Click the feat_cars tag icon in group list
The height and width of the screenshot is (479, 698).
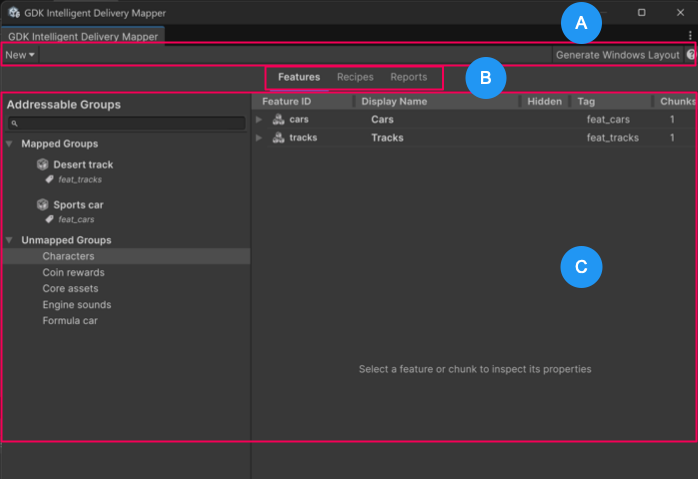point(49,219)
